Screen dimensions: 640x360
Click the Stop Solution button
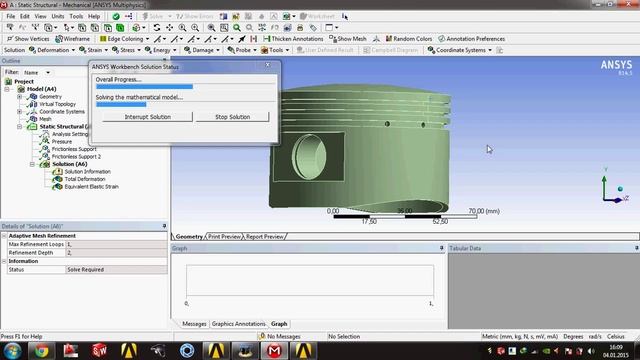click(x=232, y=117)
